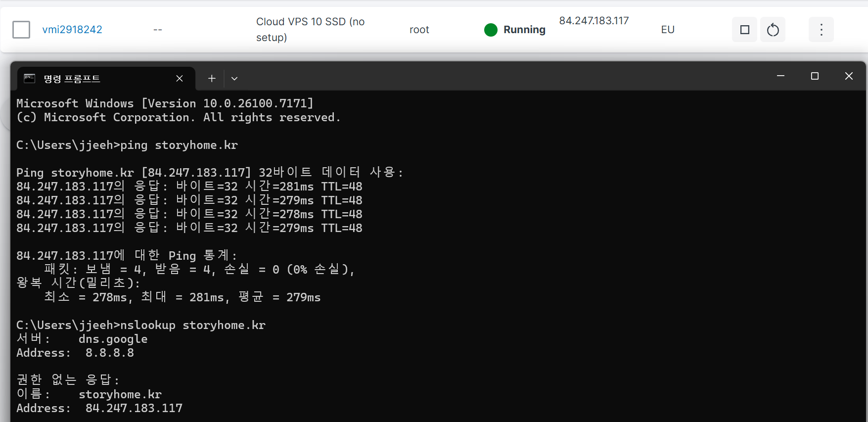This screenshot has width=868, height=422.
Task: Click the 'Address: 8.8.8.8' line
Action: [x=75, y=353]
